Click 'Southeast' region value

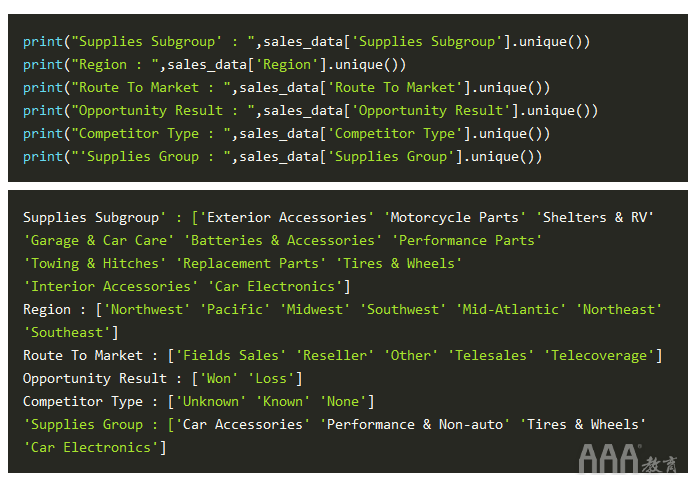click(67, 333)
